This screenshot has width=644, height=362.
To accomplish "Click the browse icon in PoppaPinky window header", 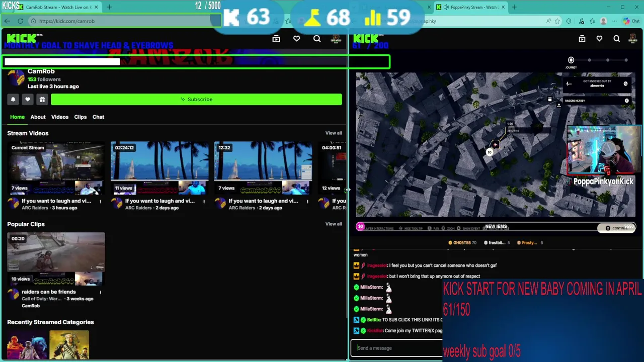I will [582, 39].
